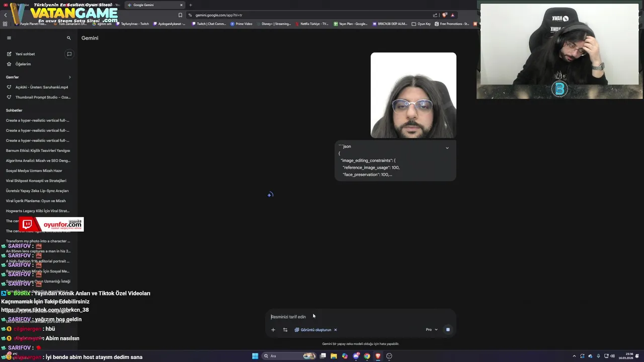Open temporary chat icon beside Yeni sohbet

(69, 54)
